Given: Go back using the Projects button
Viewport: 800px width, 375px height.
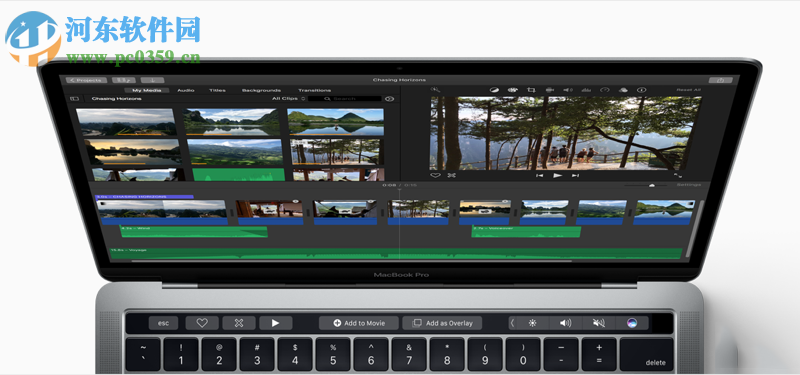Looking at the screenshot, I should 87,80.
